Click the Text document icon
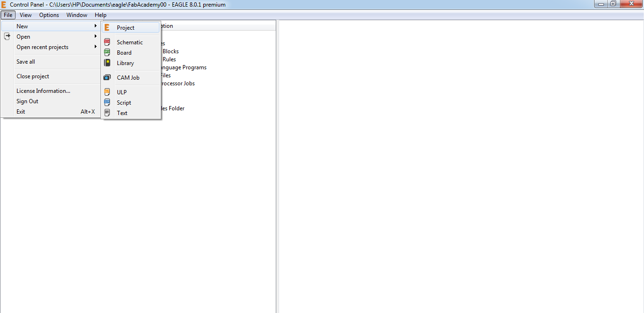Image resolution: width=644 pixels, height=313 pixels. point(107,113)
